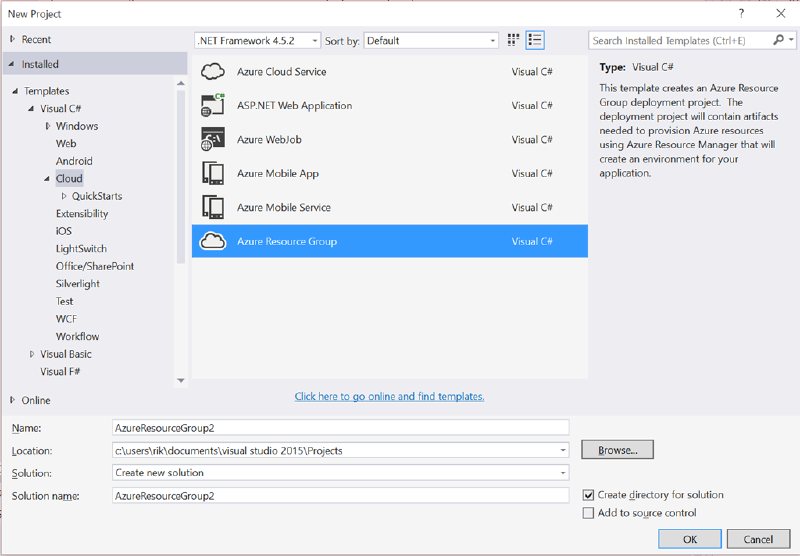Click the template tree scrollbar thumb

coord(181,176)
